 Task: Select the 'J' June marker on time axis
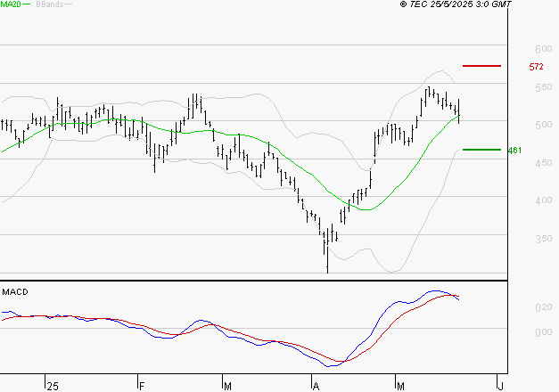click(499, 386)
